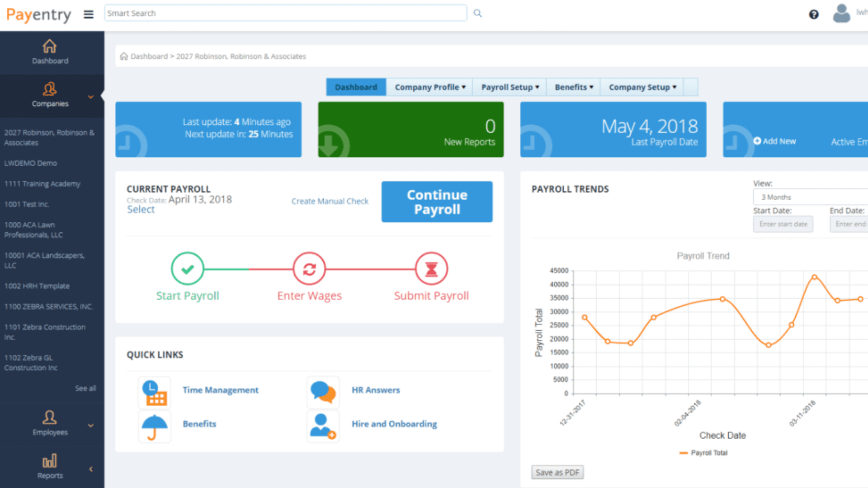Click the Payentry logo

click(38, 15)
